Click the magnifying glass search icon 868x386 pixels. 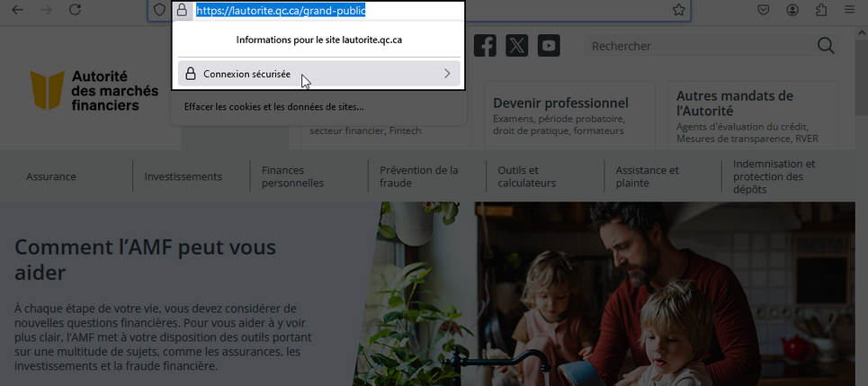click(826, 46)
